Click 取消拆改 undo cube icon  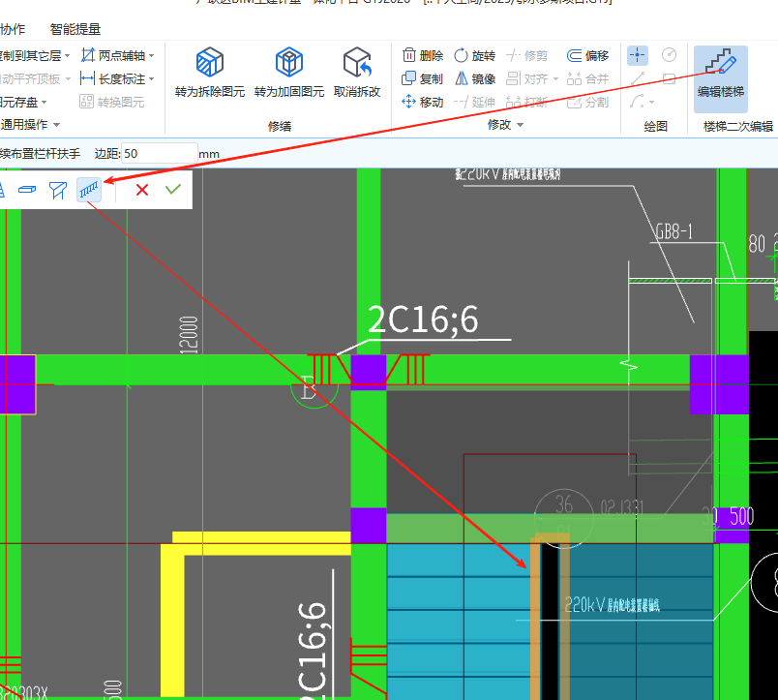(357, 62)
